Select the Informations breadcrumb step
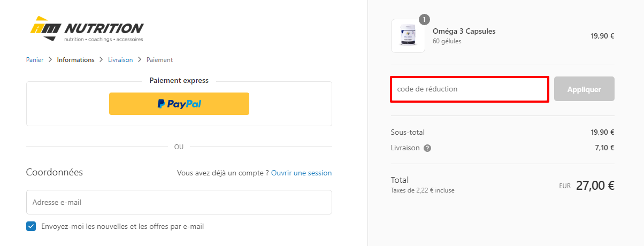 pyautogui.click(x=75, y=60)
